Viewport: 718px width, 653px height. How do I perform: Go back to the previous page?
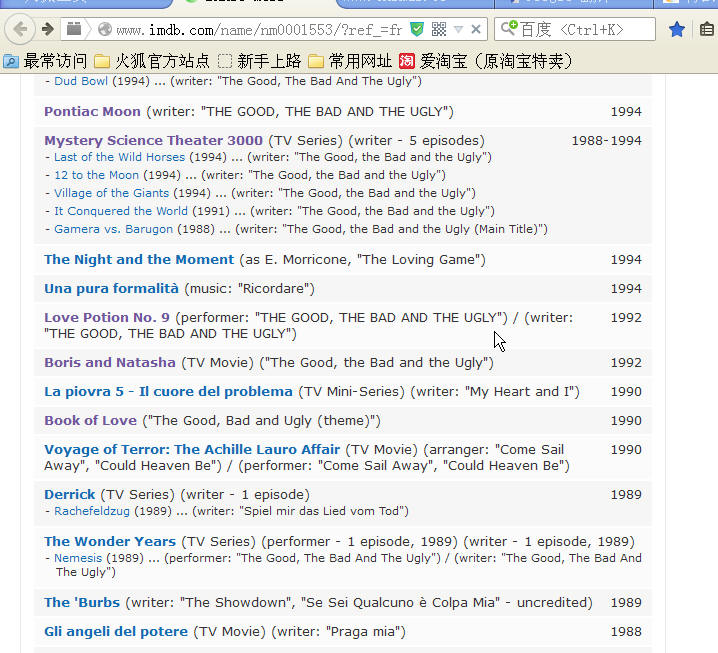(x=20, y=30)
